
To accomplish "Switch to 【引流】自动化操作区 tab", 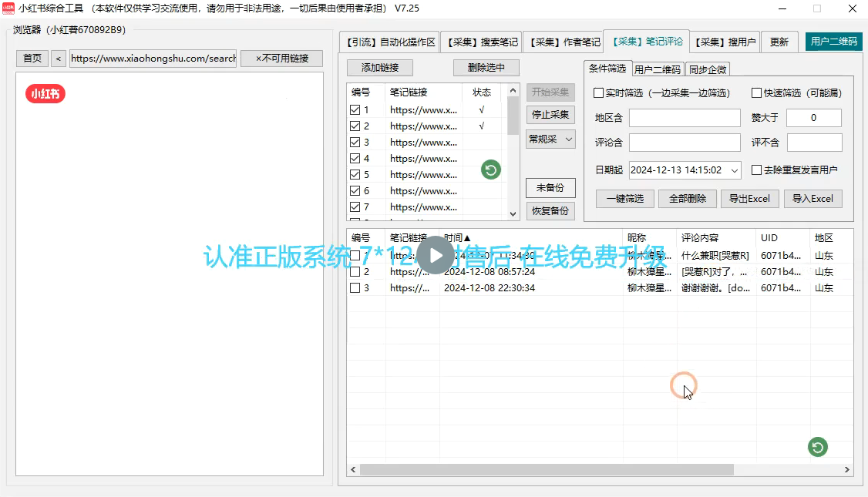I will tap(390, 42).
